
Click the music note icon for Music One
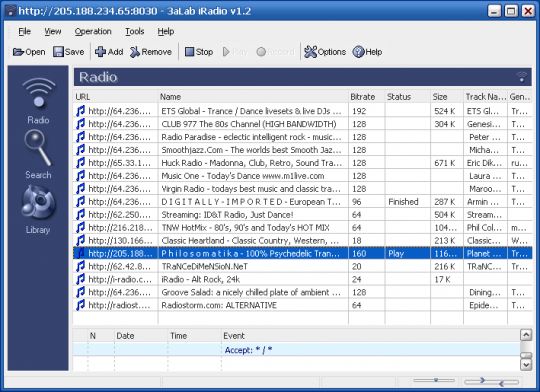(x=81, y=176)
